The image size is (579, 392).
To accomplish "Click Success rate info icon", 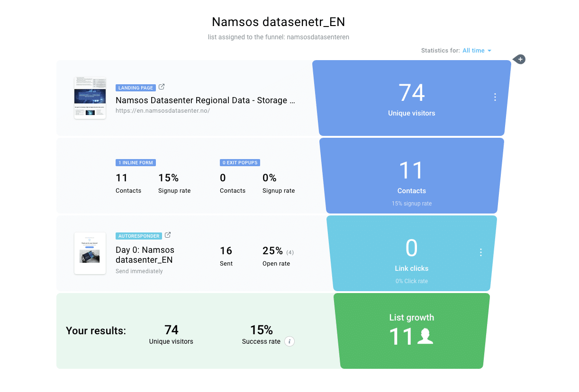I will click(x=289, y=341).
